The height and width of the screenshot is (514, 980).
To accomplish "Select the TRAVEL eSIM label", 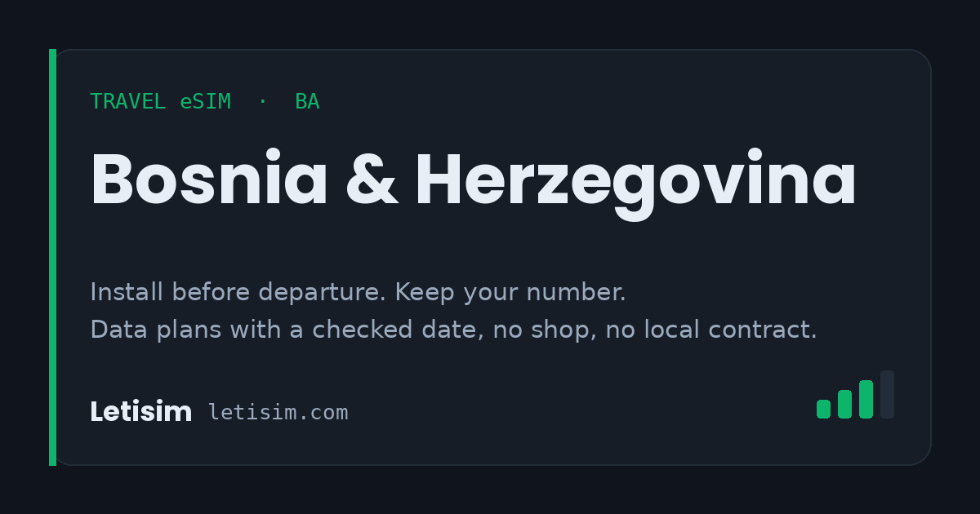I will (x=160, y=102).
